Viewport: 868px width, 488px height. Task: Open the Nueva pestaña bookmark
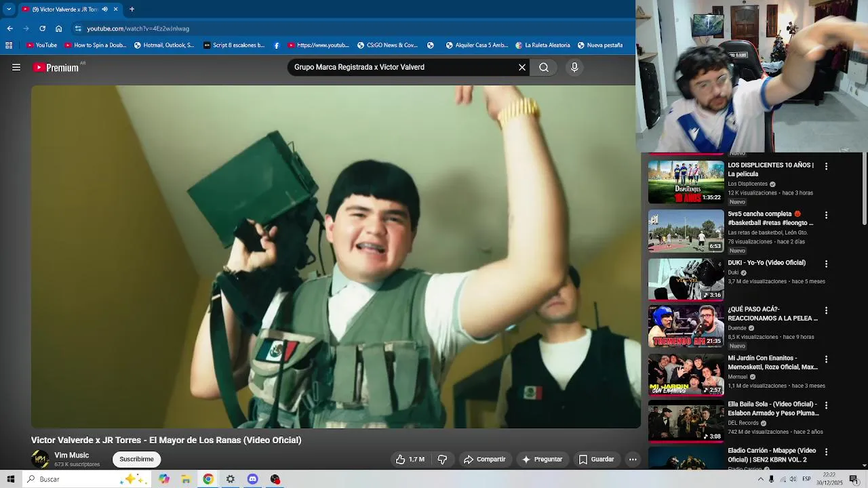600,45
